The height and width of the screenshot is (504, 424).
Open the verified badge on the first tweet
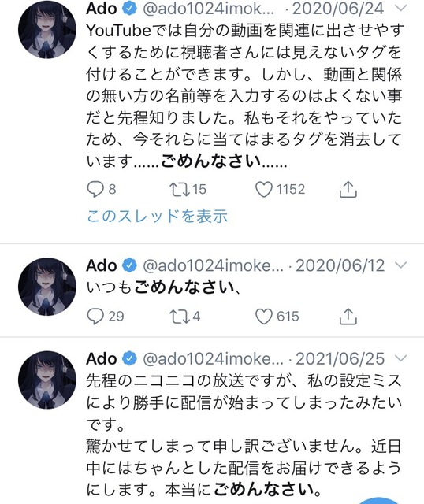click(x=130, y=9)
